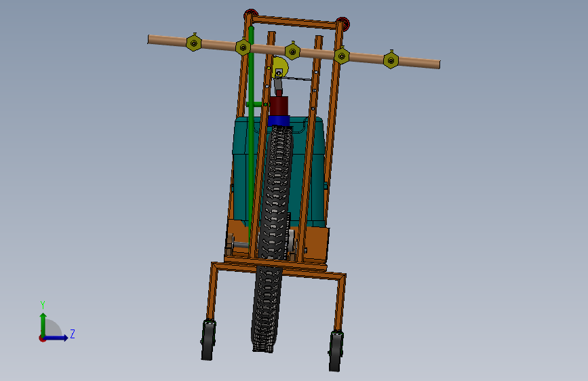Screen dimensions: 588x381
Task: Click the blue Z axis of the triad
Action: point(56,338)
